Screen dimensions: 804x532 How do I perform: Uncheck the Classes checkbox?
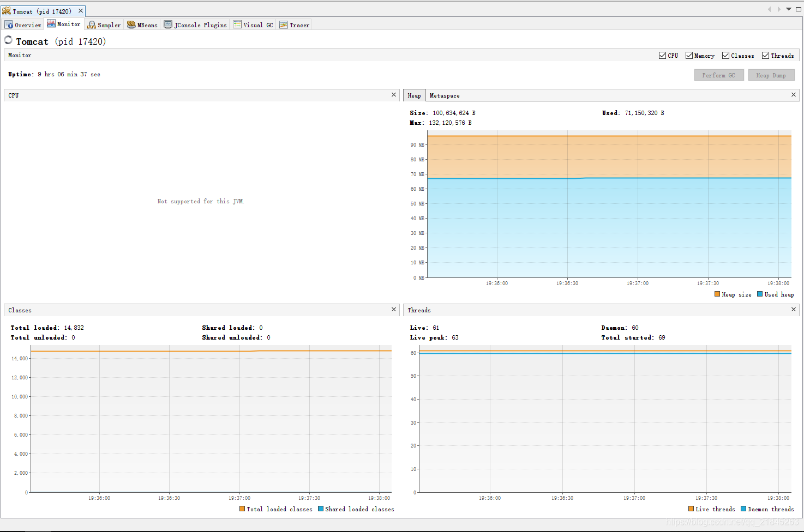[x=725, y=56]
